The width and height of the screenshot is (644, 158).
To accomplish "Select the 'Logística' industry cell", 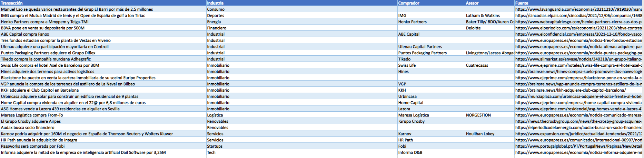I will (302, 115).
